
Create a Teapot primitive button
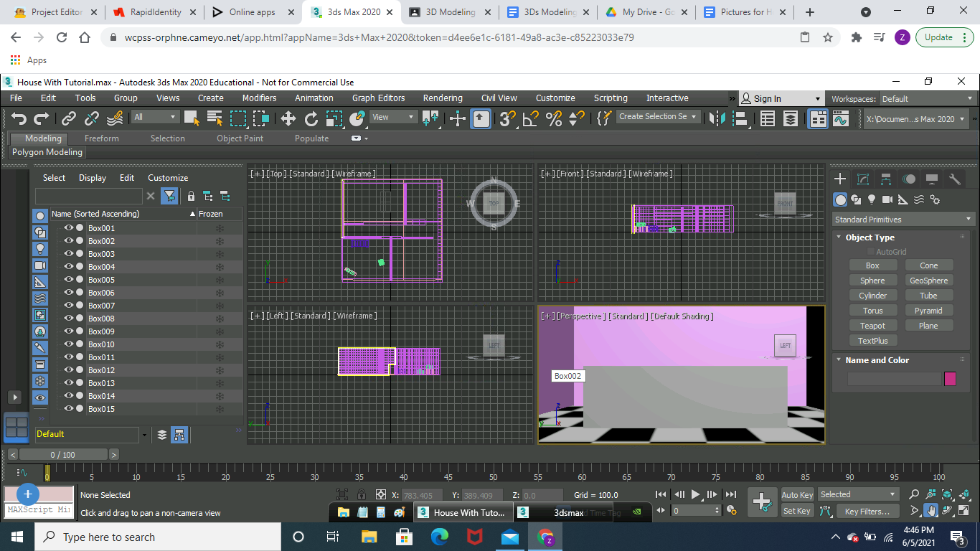[872, 326]
